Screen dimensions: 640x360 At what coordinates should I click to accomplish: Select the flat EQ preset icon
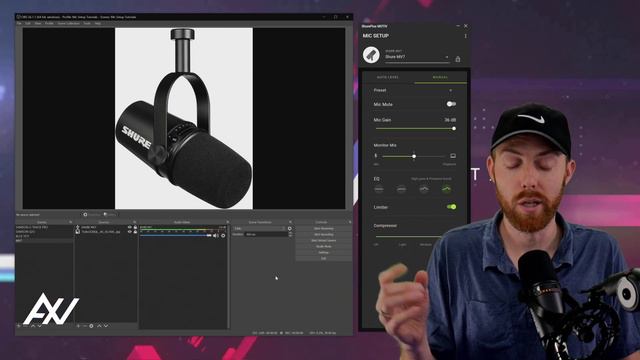click(379, 189)
